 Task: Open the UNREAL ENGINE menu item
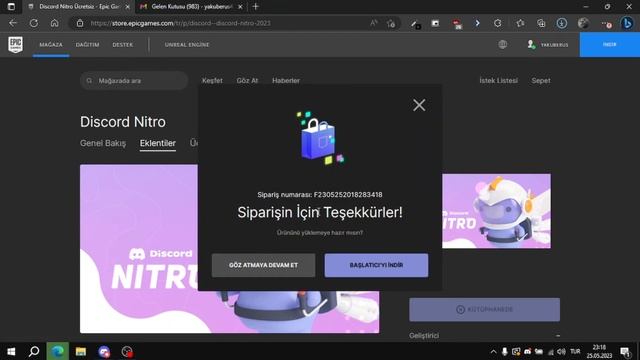click(x=187, y=44)
